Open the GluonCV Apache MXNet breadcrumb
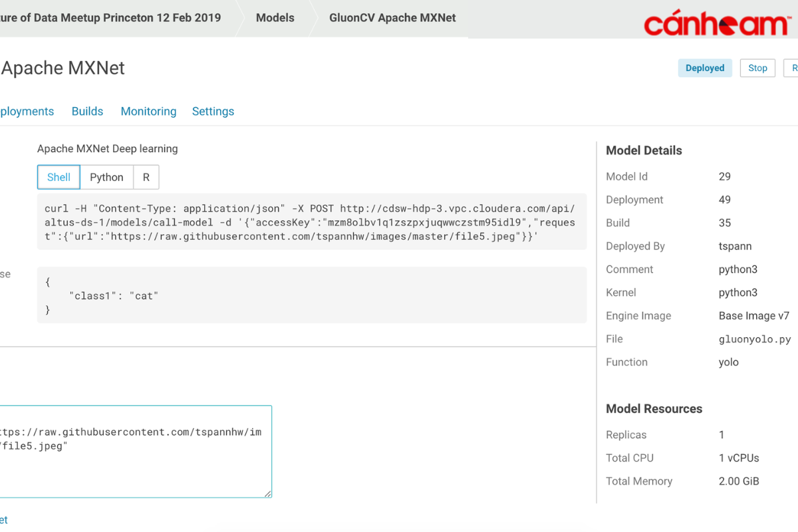 [392, 18]
